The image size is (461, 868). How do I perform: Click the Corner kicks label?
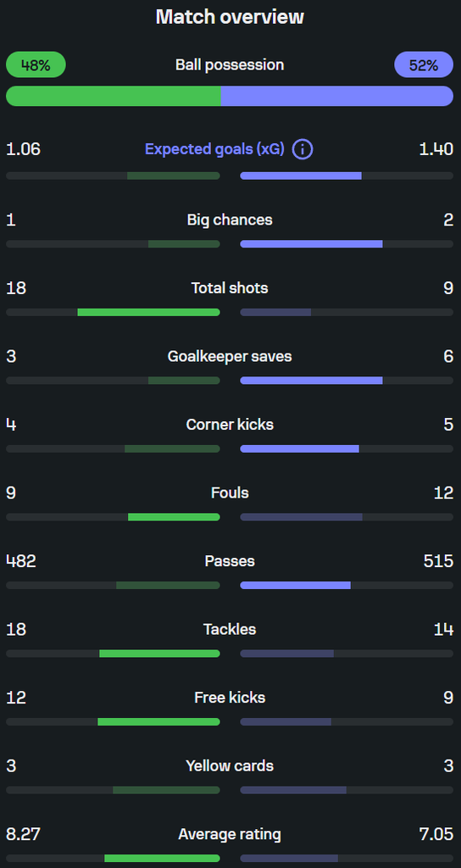pyautogui.click(x=230, y=425)
